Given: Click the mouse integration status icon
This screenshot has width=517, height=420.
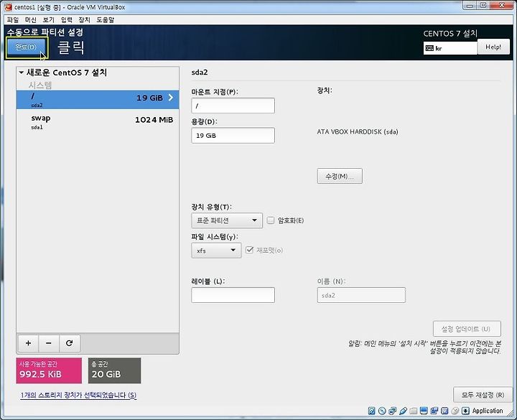Looking at the screenshot, I should click(455, 411).
